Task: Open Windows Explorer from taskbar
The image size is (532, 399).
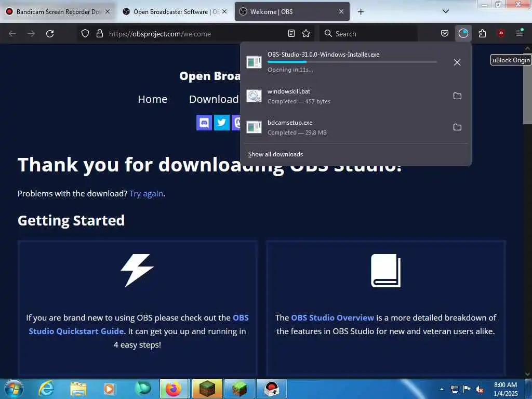Action: [78, 389]
